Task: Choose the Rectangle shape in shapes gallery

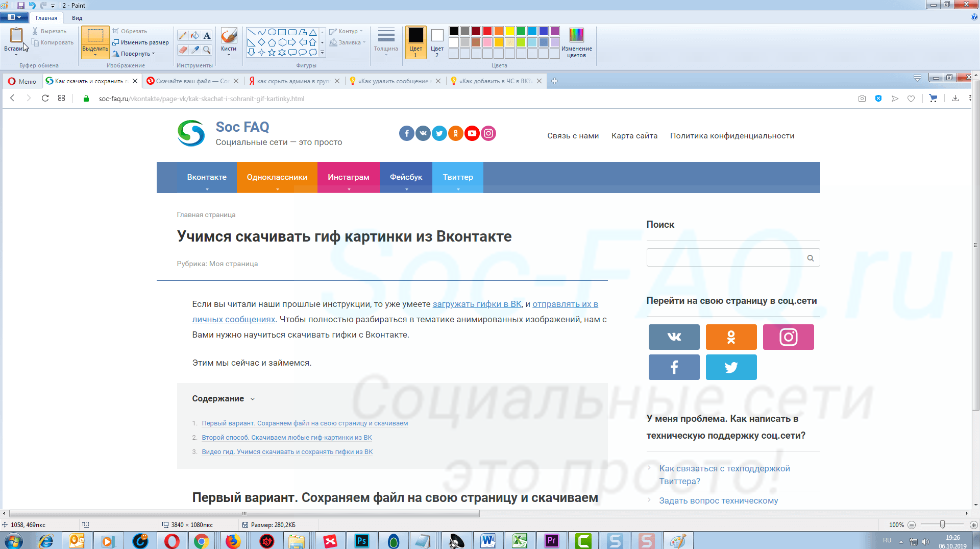Action: (282, 32)
